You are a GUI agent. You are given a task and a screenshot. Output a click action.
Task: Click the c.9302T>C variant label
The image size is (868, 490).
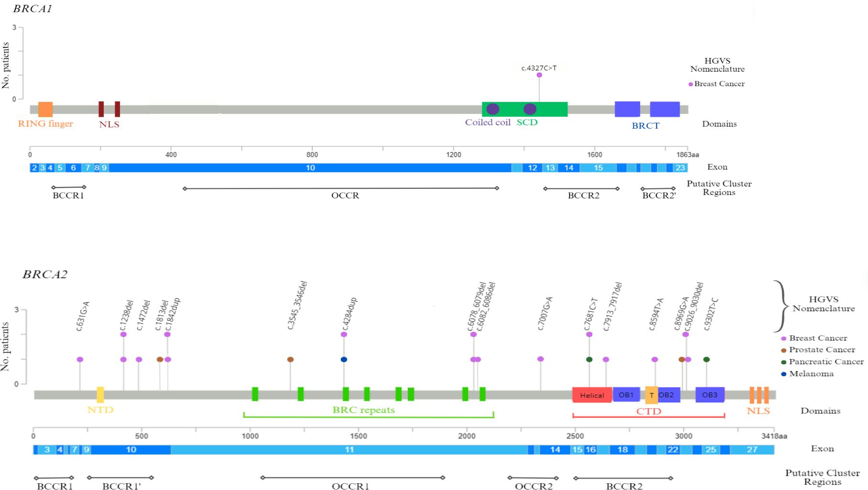711,314
